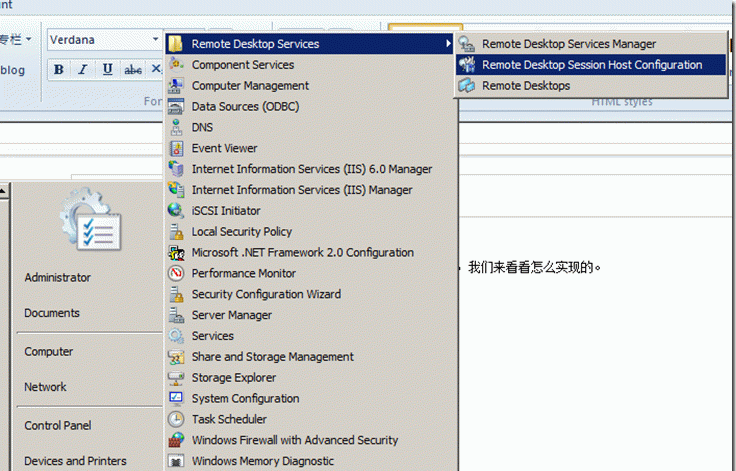Click the Performance Monitor icon
The width and height of the screenshot is (736, 471).
tap(176, 273)
